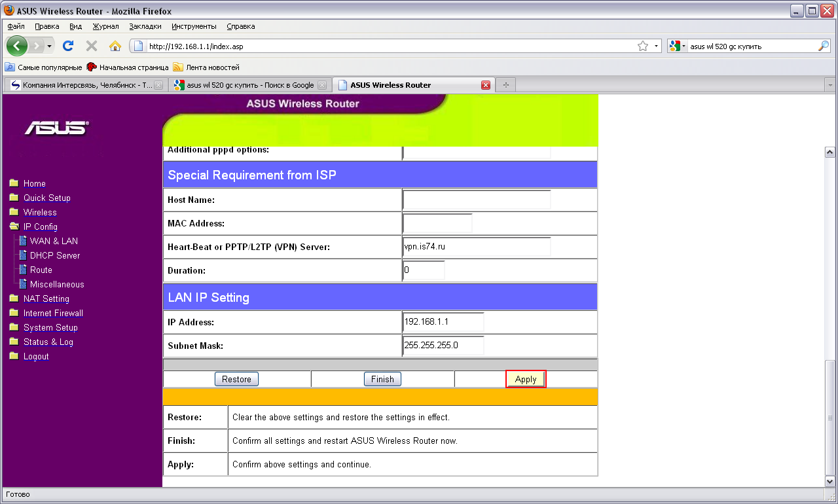Open the System Setup link

point(50,328)
